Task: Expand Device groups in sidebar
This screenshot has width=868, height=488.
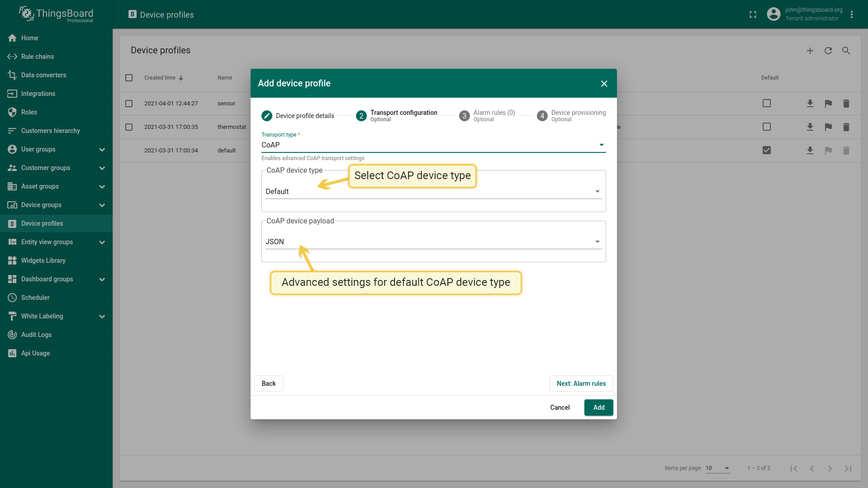Action: pyautogui.click(x=102, y=205)
